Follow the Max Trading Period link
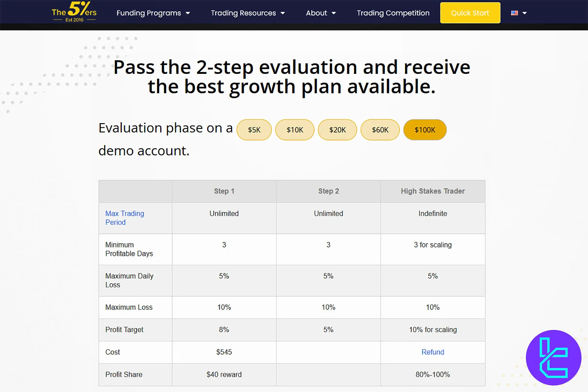 point(124,218)
